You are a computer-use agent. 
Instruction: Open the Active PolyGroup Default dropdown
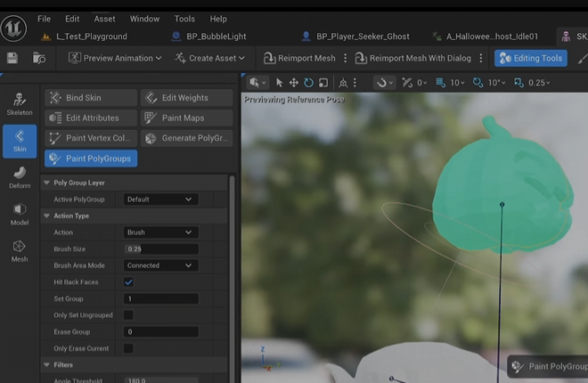tap(161, 200)
